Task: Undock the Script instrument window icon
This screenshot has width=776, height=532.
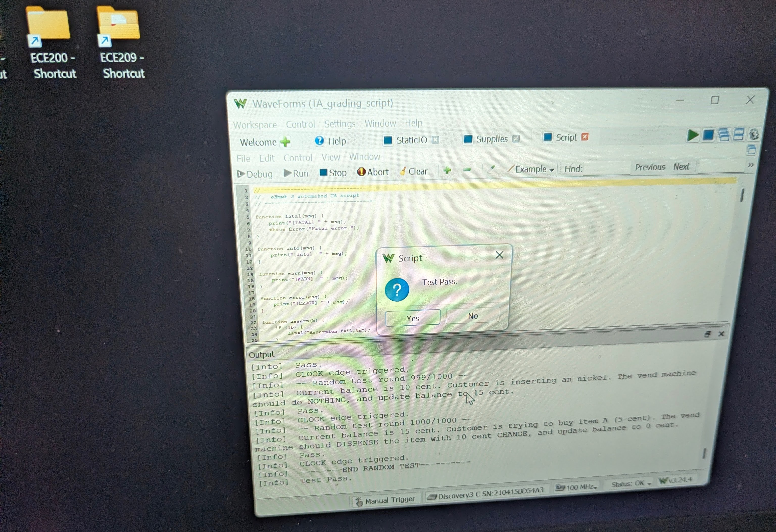Action: (x=751, y=150)
